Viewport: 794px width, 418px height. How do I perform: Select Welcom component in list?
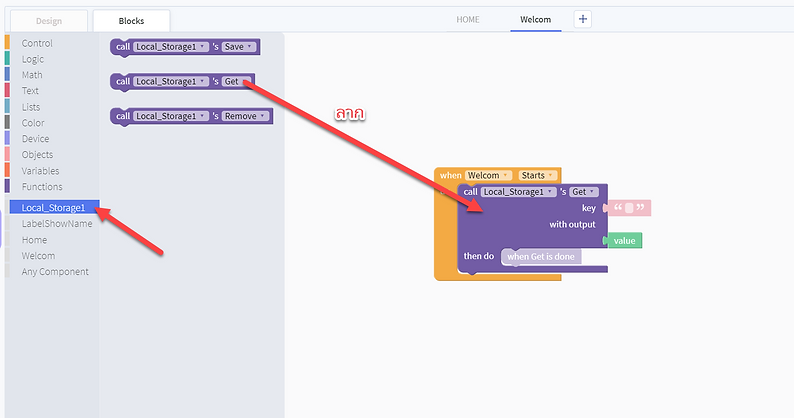click(38, 255)
